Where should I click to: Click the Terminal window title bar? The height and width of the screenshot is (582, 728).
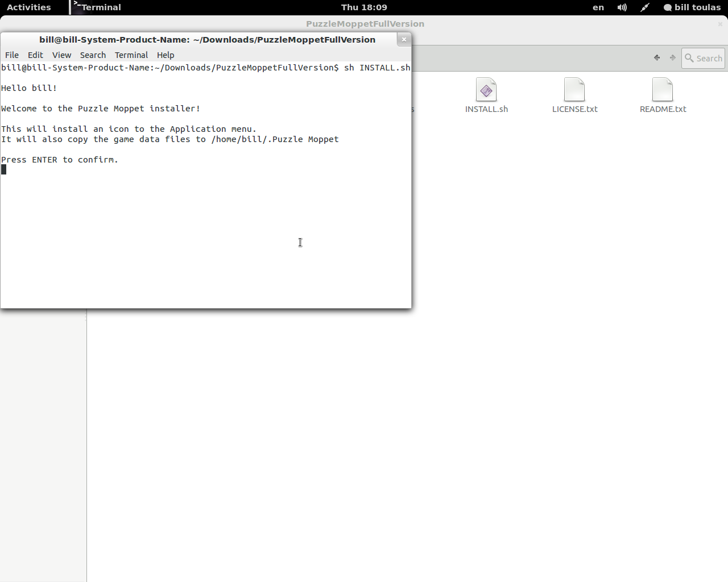tap(207, 39)
